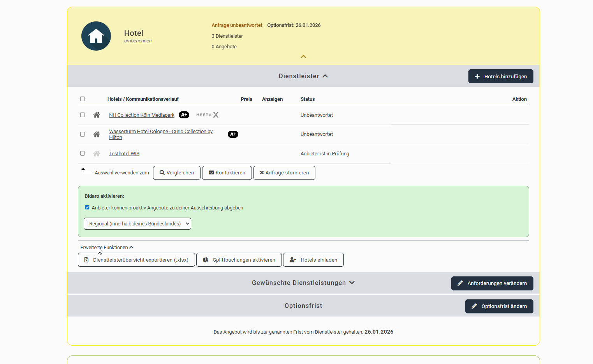Open the Regional Bundesland dropdown
The image size is (593, 364).
[x=137, y=224]
